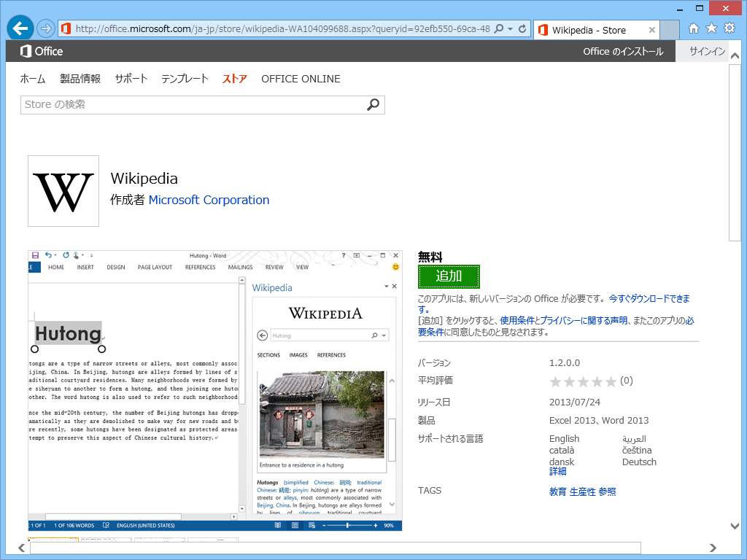Click the green 追加 button
The height and width of the screenshot is (560, 747).
coord(449,276)
